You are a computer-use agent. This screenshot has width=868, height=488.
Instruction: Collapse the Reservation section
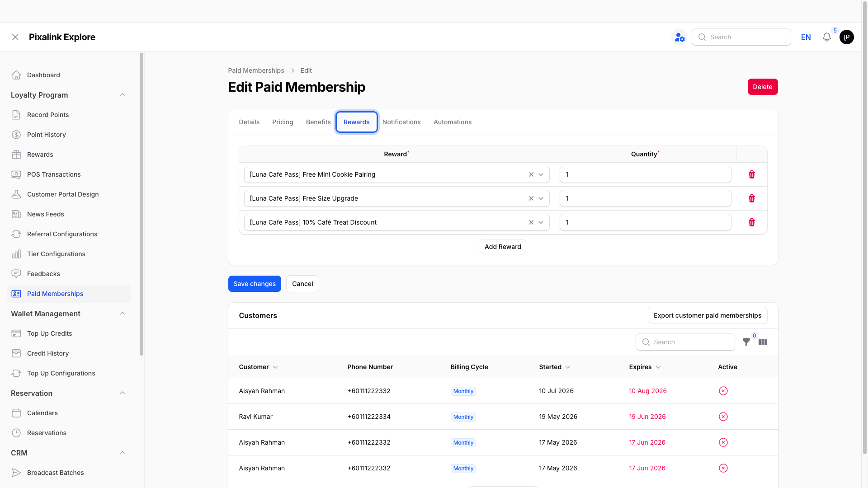click(x=123, y=393)
